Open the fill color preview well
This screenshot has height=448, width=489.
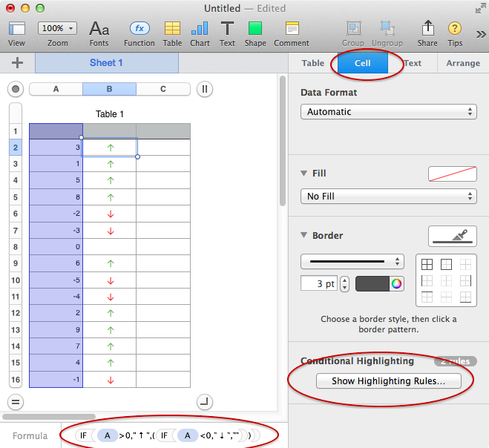click(x=453, y=174)
